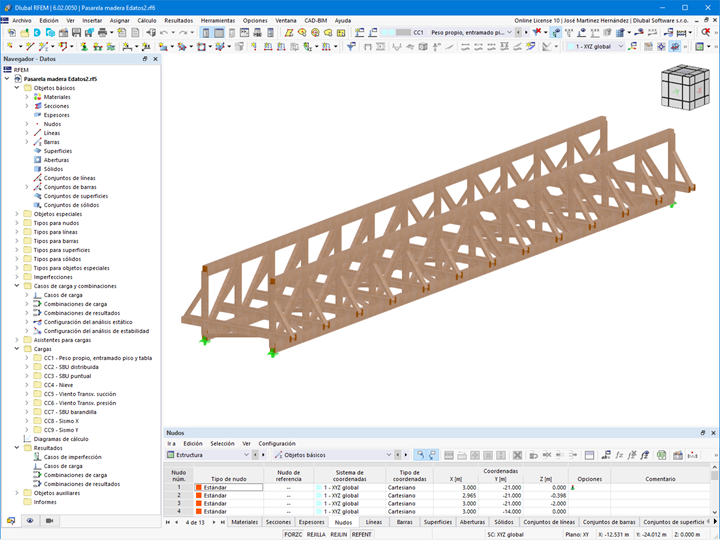The height and width of the screenshot is (540, 720).
Task: Switch to the Barras table tab
Action: pyautogui.click(x=405, y=522)
